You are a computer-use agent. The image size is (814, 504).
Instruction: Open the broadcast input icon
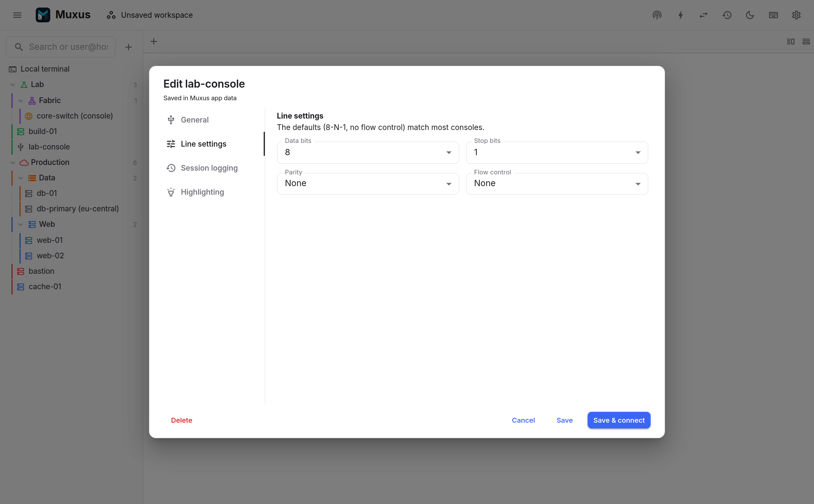657,15
